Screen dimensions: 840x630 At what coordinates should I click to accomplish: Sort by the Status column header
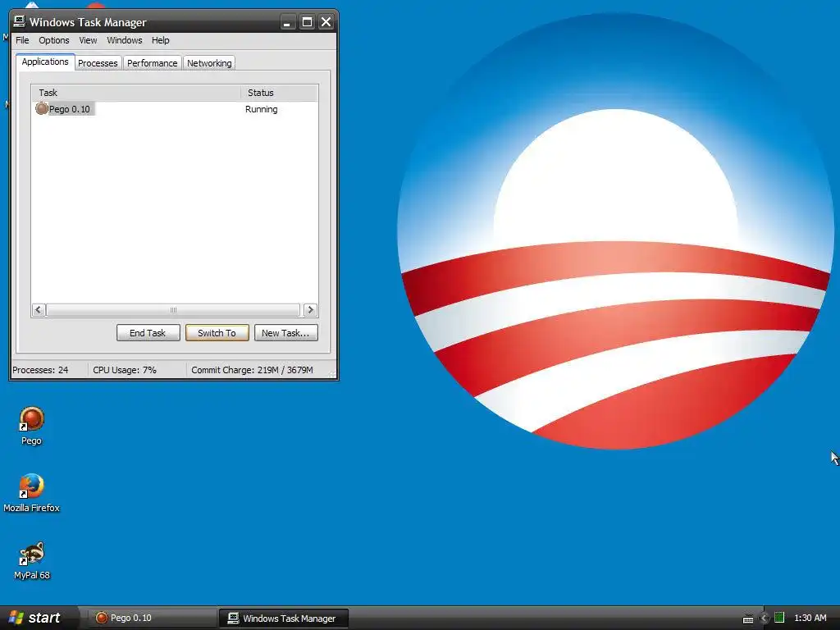coord(279,93)
